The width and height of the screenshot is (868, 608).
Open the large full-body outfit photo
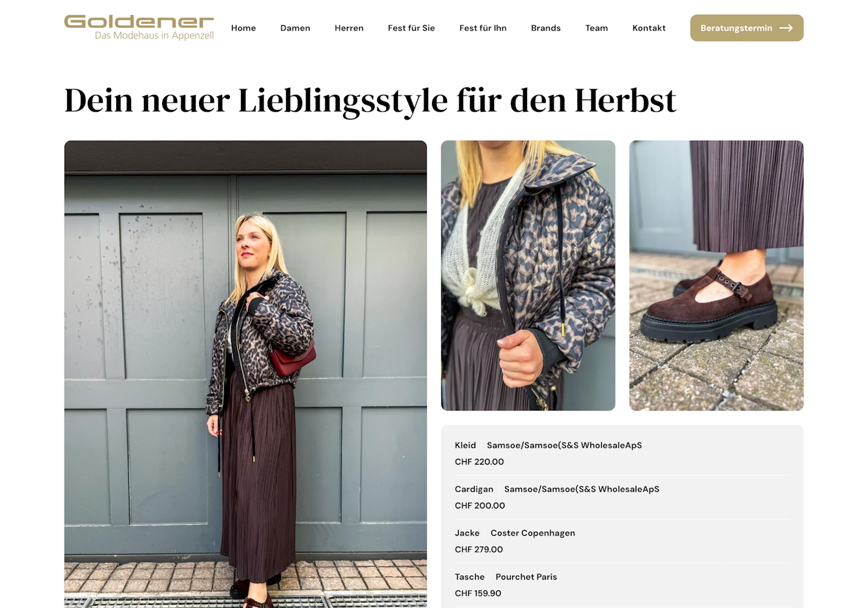(245, 374)
